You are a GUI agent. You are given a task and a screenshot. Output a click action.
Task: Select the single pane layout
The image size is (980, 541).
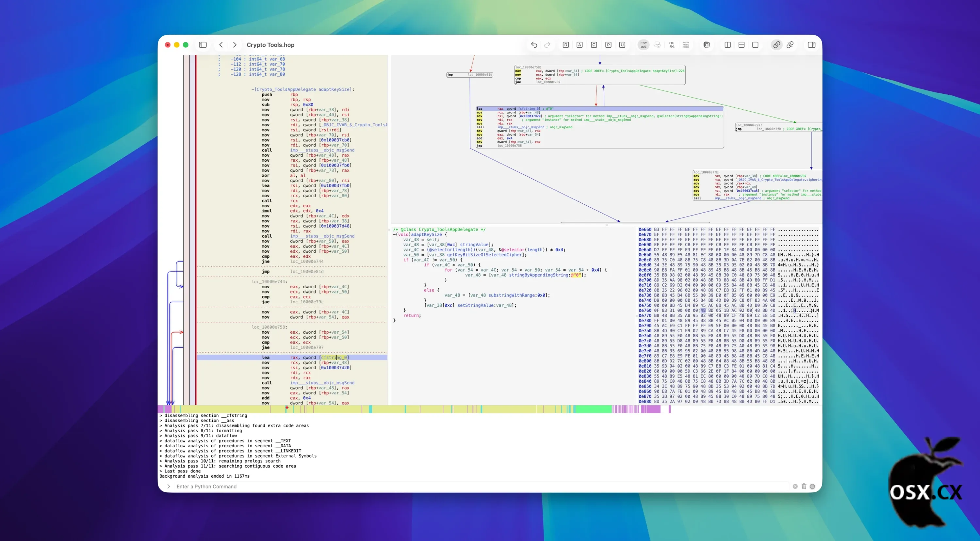click(755, 45)
